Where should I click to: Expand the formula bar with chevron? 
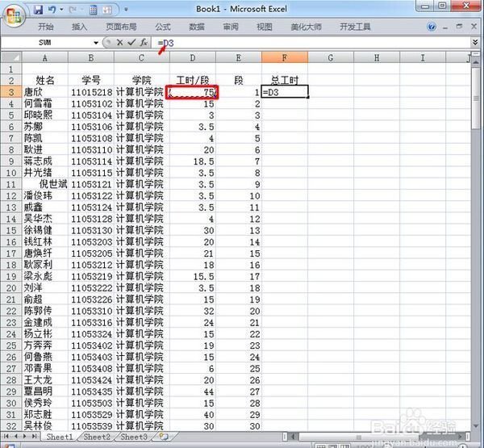point(475,42)
